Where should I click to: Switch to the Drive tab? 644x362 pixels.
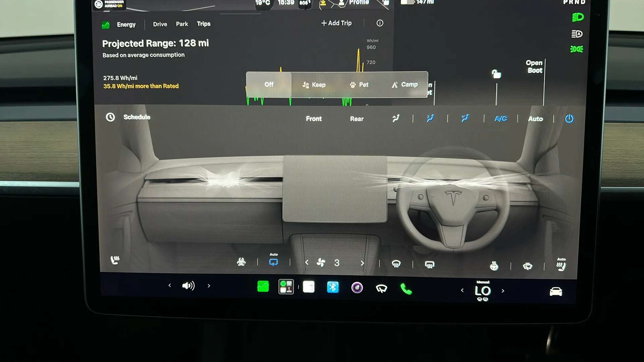160,24
